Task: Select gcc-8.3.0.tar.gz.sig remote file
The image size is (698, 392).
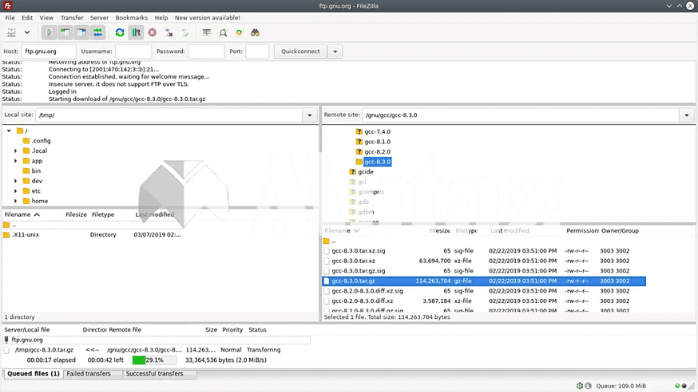Action: (483, 271)
